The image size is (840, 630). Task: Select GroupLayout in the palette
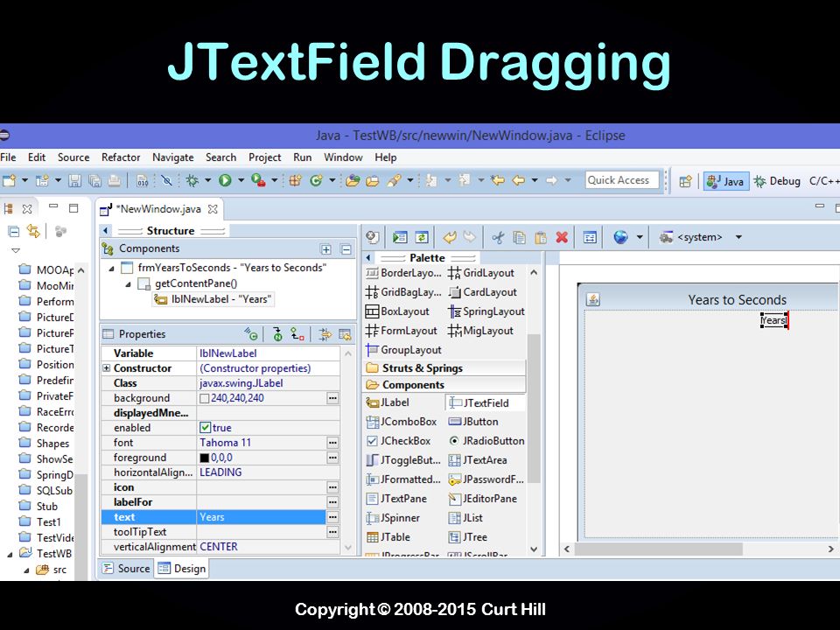404,350
